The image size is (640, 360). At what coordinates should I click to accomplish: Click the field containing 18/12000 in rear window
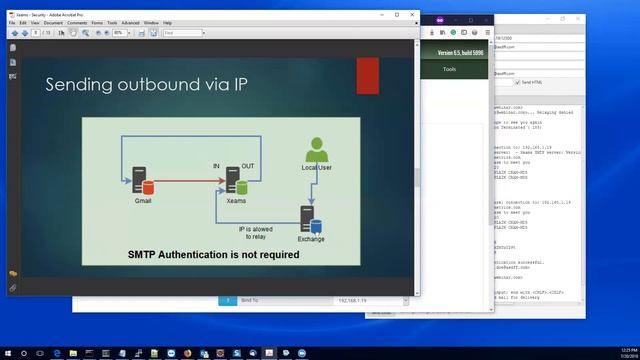pyautogui.click(x=539, y=38)
